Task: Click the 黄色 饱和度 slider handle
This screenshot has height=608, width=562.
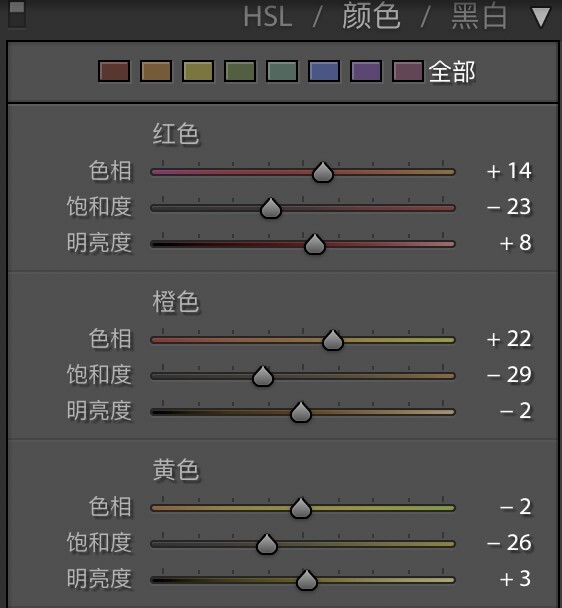Action: (x=267, y=544)
